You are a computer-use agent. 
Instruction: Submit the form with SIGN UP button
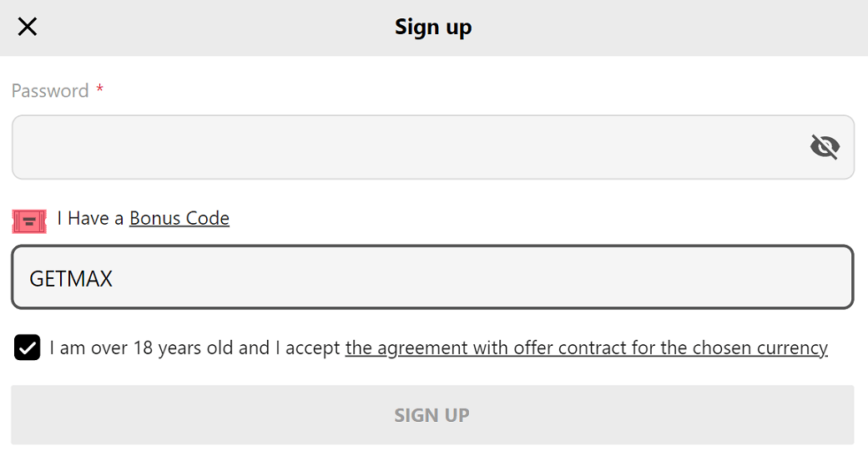pyautogui.click(x=432, y=415)
